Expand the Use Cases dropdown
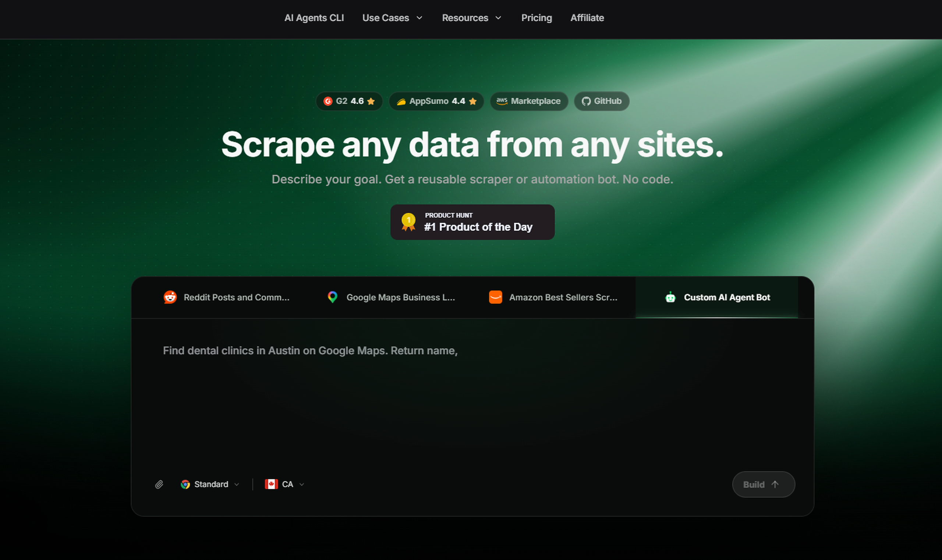 [x=392, y=18]
